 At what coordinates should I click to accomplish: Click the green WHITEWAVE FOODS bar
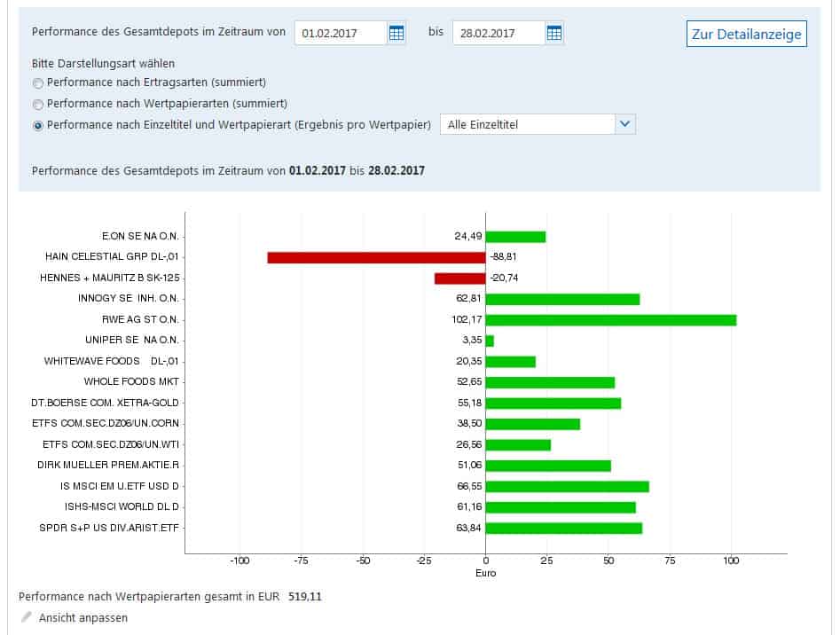click(511, 362)
